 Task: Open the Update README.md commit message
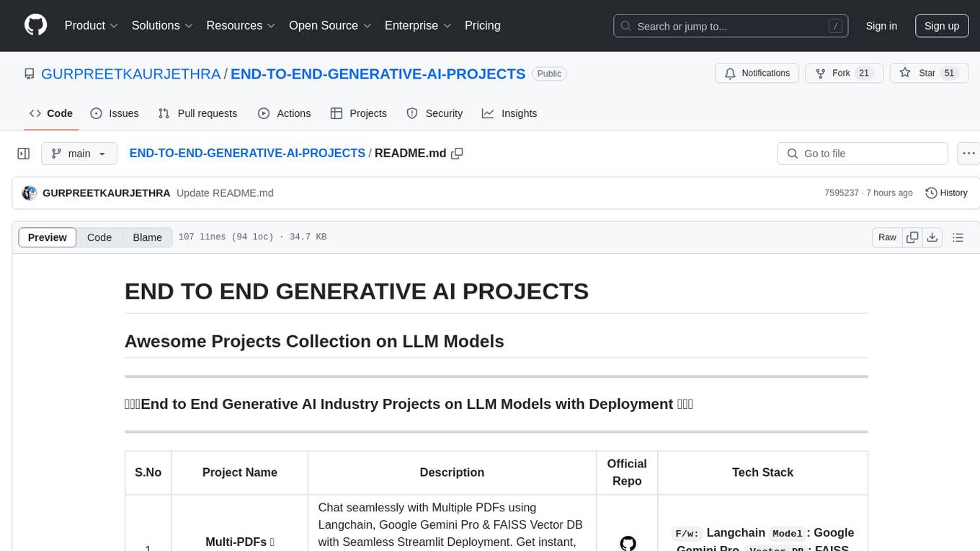point(225,193)
